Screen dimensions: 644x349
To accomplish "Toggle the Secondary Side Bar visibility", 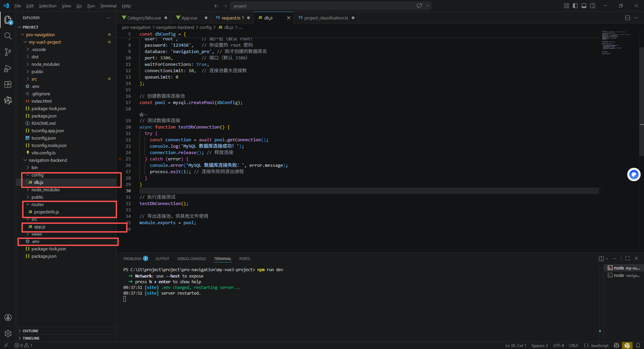I will pos(593,6).
